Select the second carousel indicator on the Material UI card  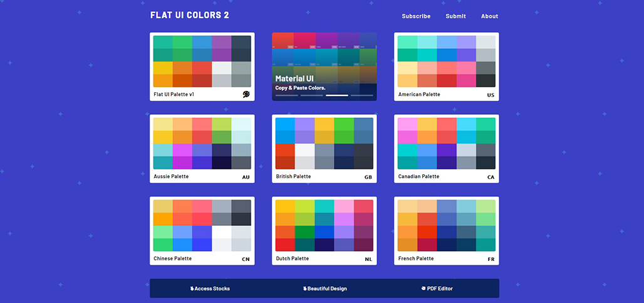pyautogui.click(x=312, y=95)
